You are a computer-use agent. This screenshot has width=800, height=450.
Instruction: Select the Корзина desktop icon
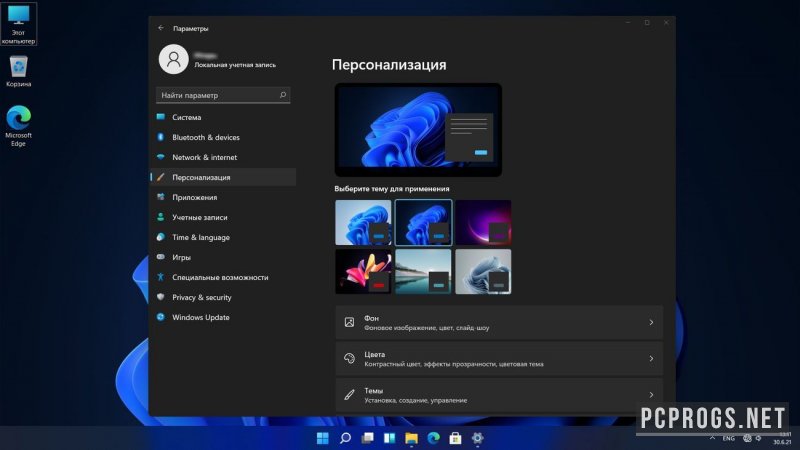point(18,71)
